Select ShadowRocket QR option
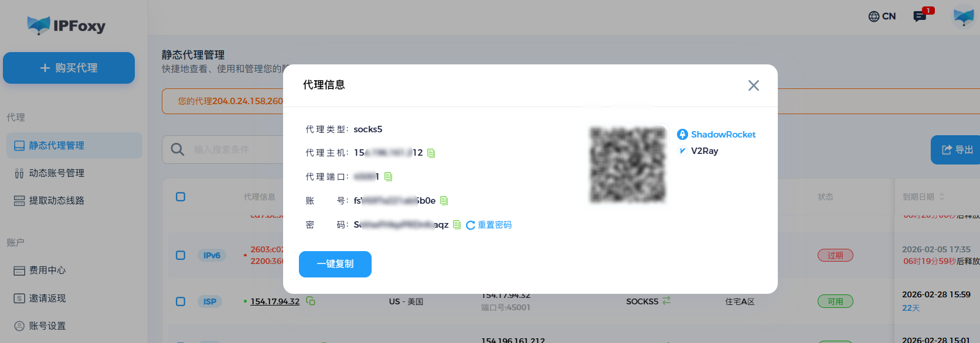 [716, 135]
